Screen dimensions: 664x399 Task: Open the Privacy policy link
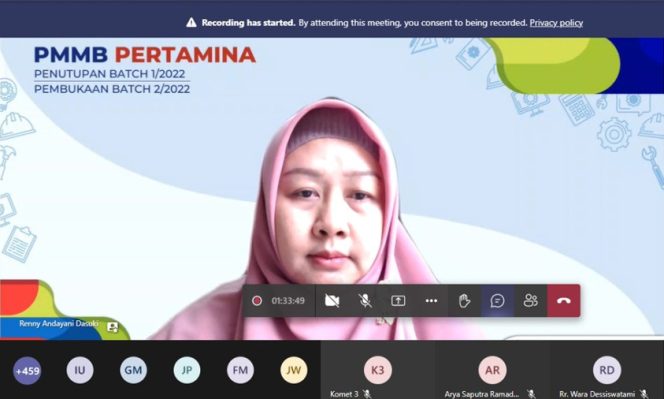(x=556, y=23)
